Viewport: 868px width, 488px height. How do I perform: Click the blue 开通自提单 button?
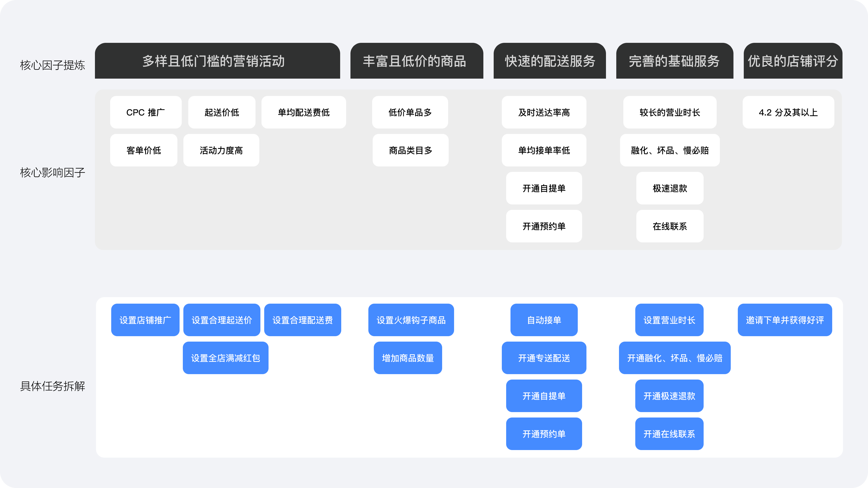point(544,396)
